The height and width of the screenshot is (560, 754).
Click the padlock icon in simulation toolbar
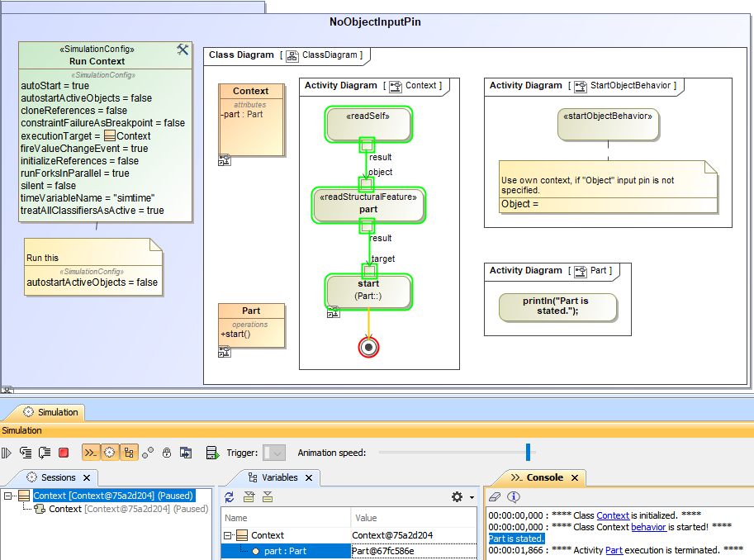[x=167, y=453]
